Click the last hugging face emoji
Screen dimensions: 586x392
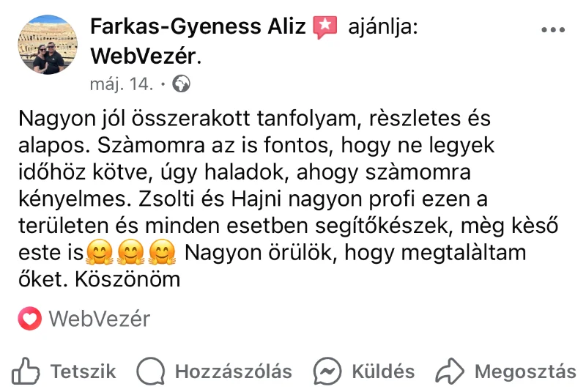(x=162, y=252)
